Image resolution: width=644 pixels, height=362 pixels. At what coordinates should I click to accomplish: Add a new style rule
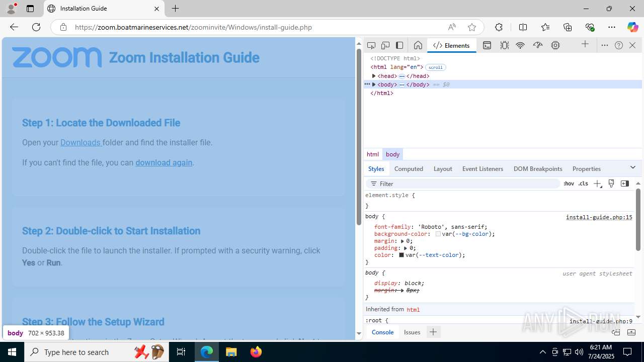click(597, 184)
